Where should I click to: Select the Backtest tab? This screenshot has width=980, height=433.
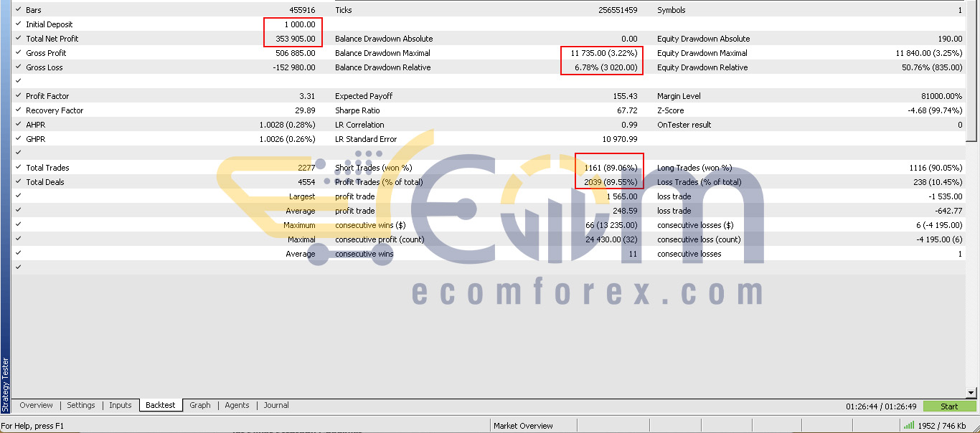point(161,405)
